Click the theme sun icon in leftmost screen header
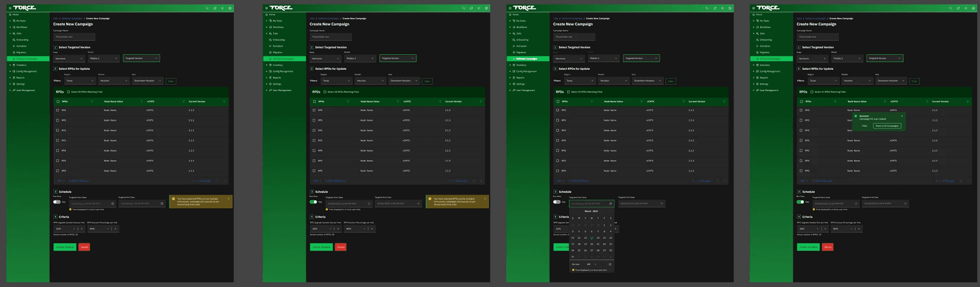This screenshot has height=287, width=980. [x=222, y=8]
